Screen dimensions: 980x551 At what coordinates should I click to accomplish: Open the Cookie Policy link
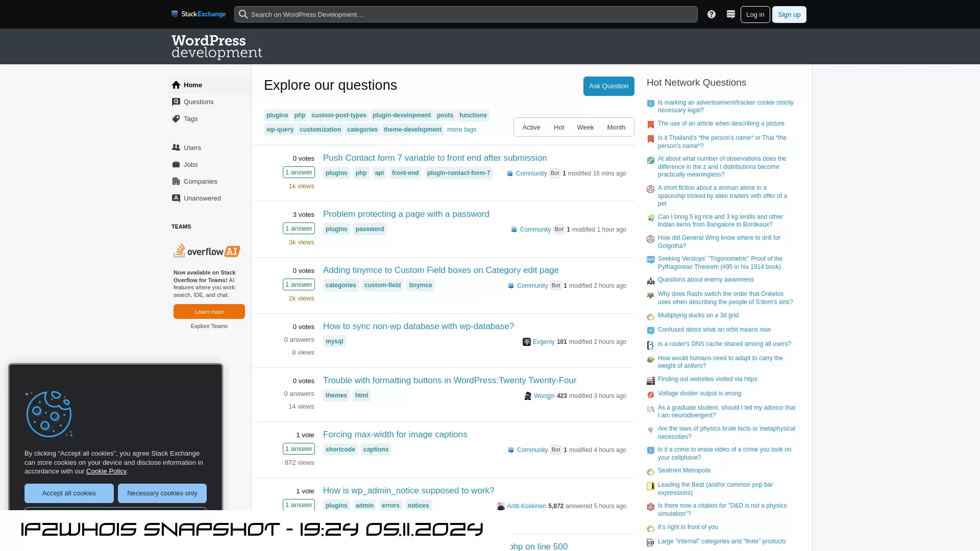pos(106,471)
